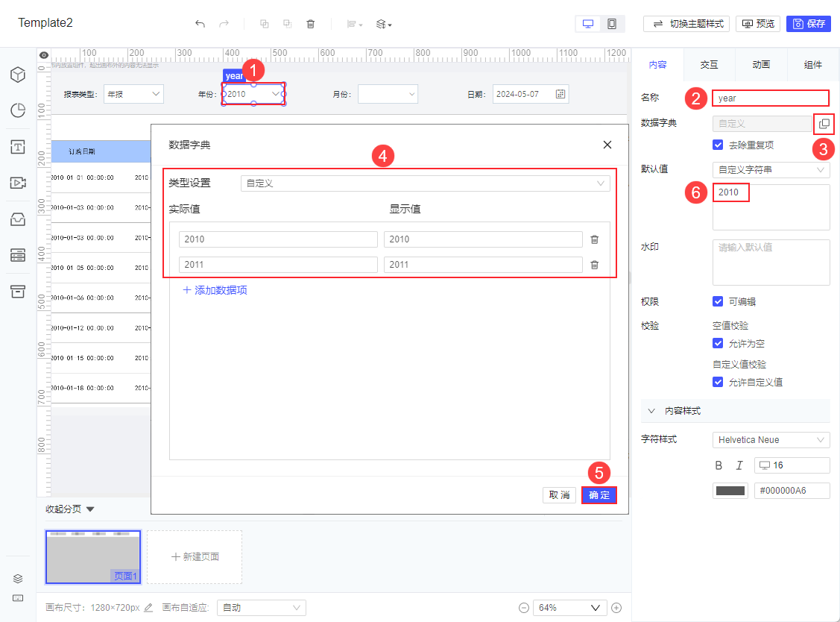Open the text component sidebar icon
This screenshot has height=622, width=840.
coord(18,146)
